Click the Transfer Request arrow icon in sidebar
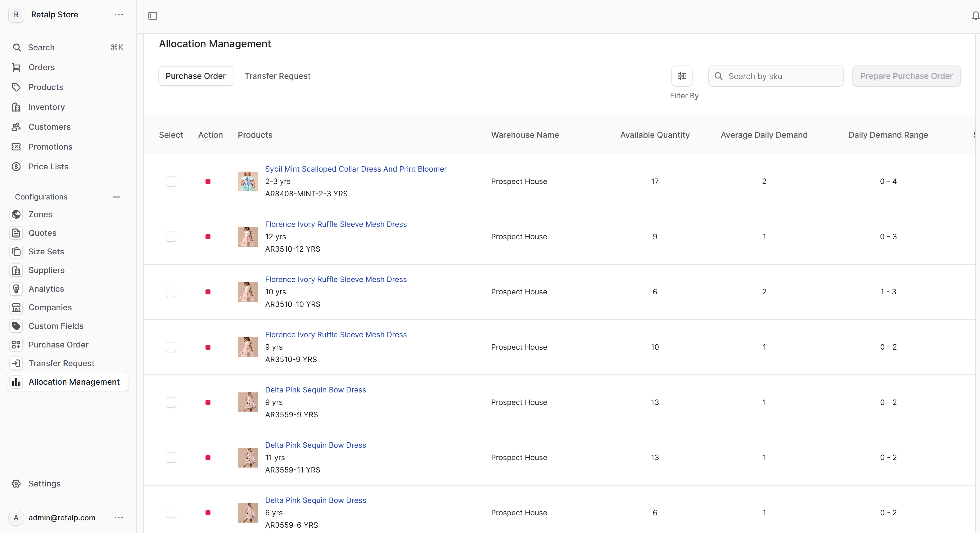 (x=16, y=363)
